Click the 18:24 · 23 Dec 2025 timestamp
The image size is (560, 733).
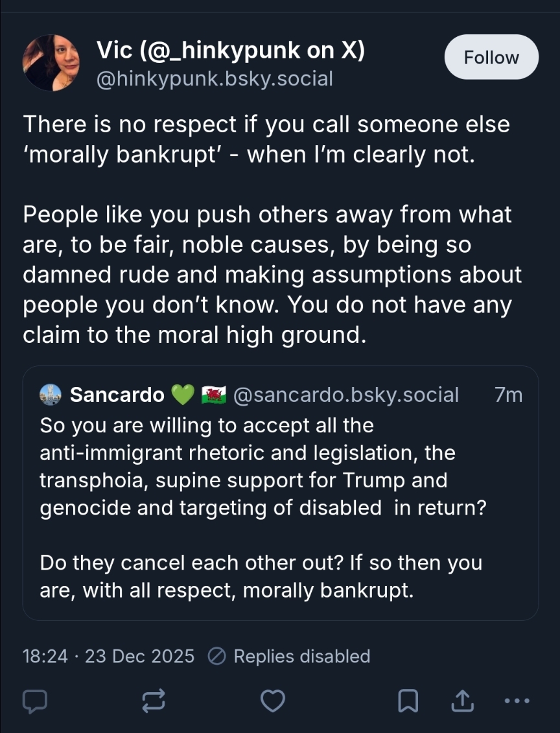click(108, 656)
